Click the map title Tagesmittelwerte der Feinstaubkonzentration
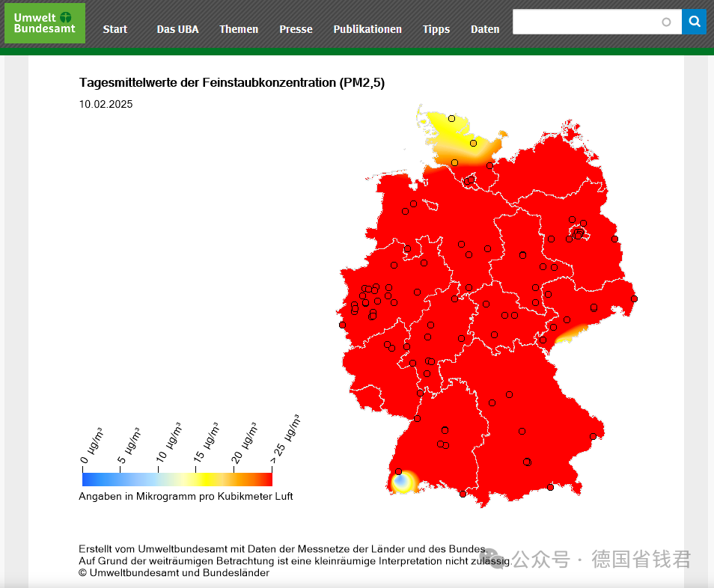The image size is (714, 588). (232, 82)
